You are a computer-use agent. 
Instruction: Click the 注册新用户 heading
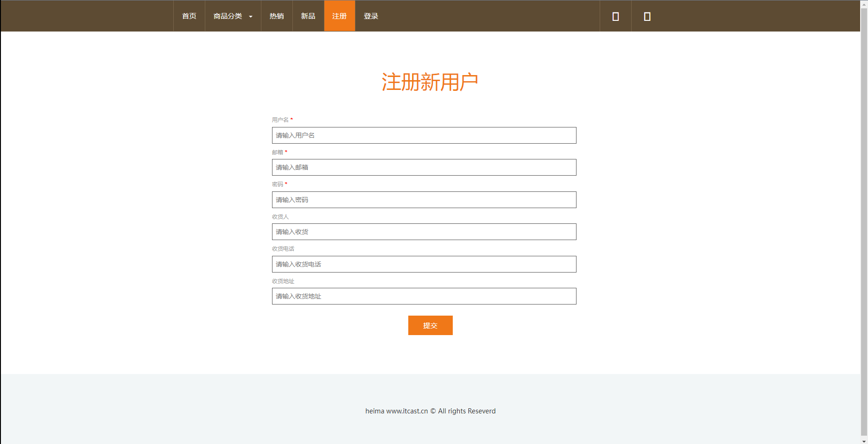click(430, 82)
